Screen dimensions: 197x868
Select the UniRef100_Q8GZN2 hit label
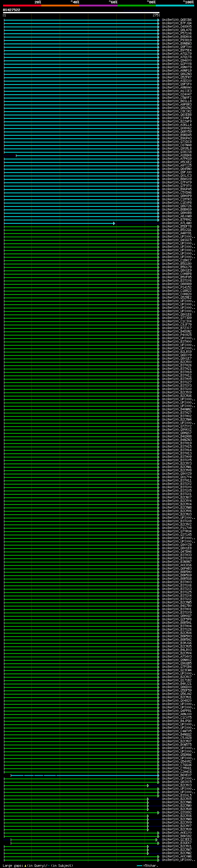click(176, 108)
